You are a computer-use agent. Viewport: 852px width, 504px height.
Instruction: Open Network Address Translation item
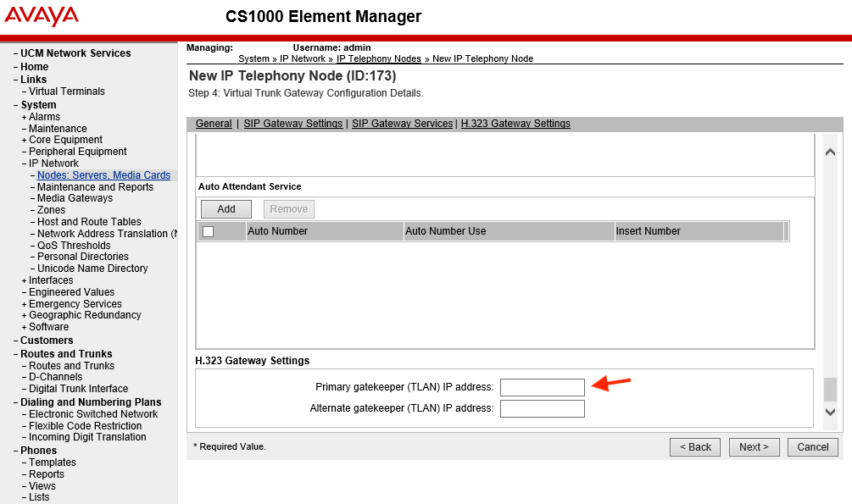click(x=107, y=234)
